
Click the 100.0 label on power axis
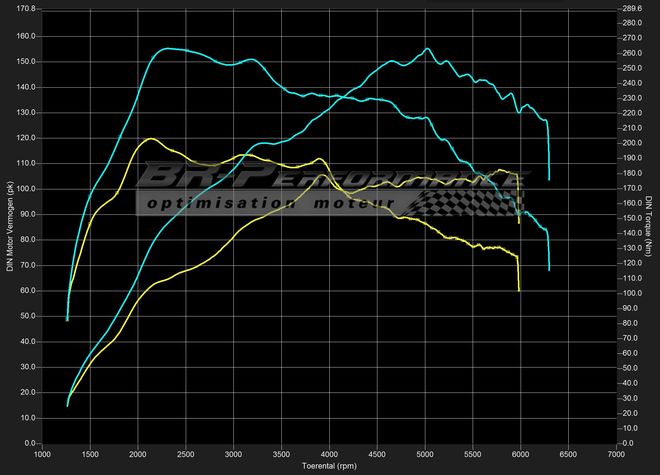pyautogui.click(x=25, y=188)
